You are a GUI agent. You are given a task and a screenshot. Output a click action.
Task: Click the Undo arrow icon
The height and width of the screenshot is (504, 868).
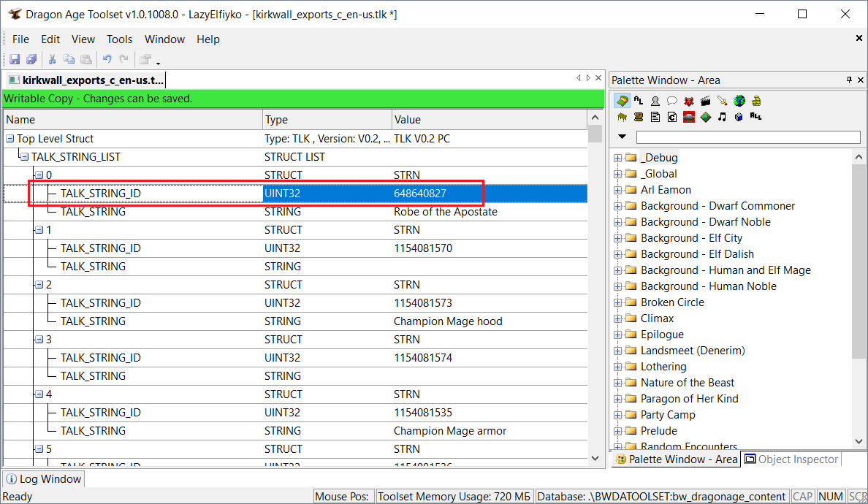(107, 59)
